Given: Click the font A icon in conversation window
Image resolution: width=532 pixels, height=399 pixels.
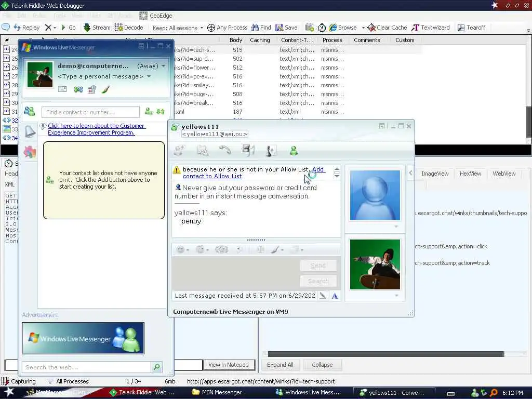Looking at the screenshot, I should [x=335, y=296].
